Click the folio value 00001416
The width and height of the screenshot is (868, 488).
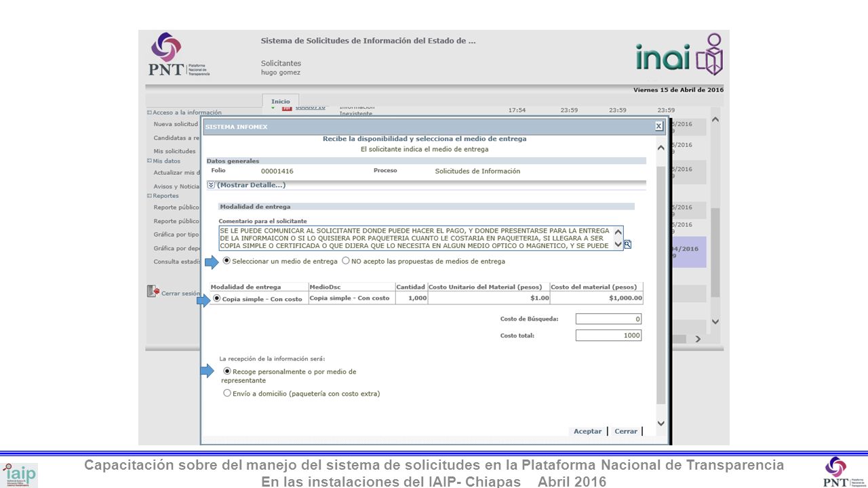coord(277,171)
